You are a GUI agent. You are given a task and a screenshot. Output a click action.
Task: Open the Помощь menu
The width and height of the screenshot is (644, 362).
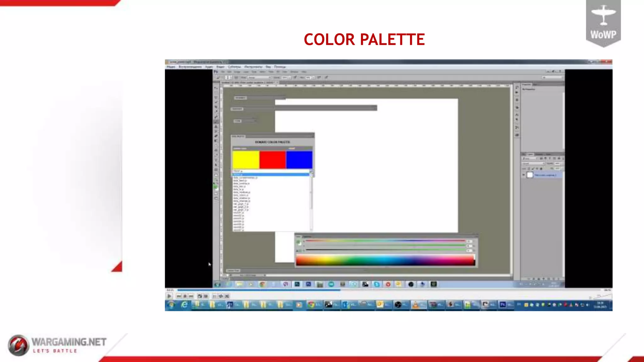[x=280, y=67]
